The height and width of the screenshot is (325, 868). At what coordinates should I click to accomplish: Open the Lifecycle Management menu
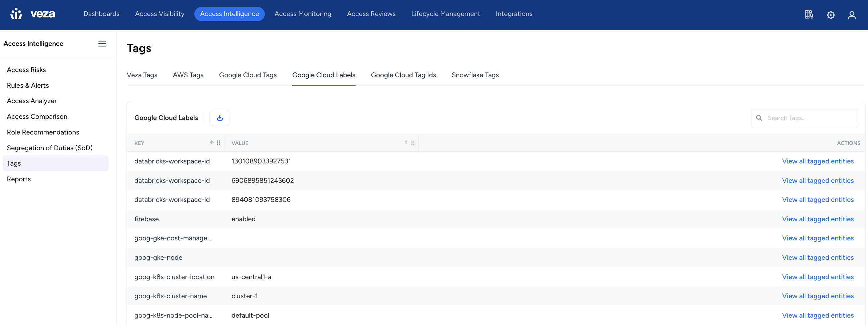tap(445, 14)
